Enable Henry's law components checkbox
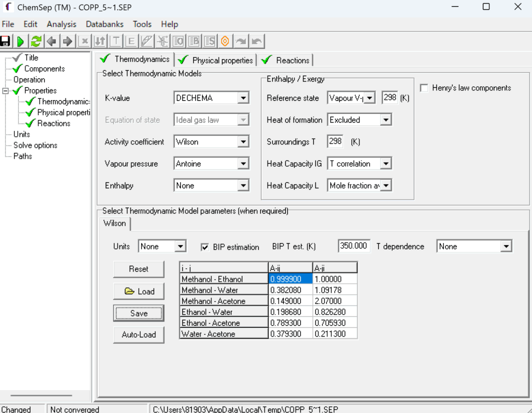This screenshot has width=532, height=413. 424,88
